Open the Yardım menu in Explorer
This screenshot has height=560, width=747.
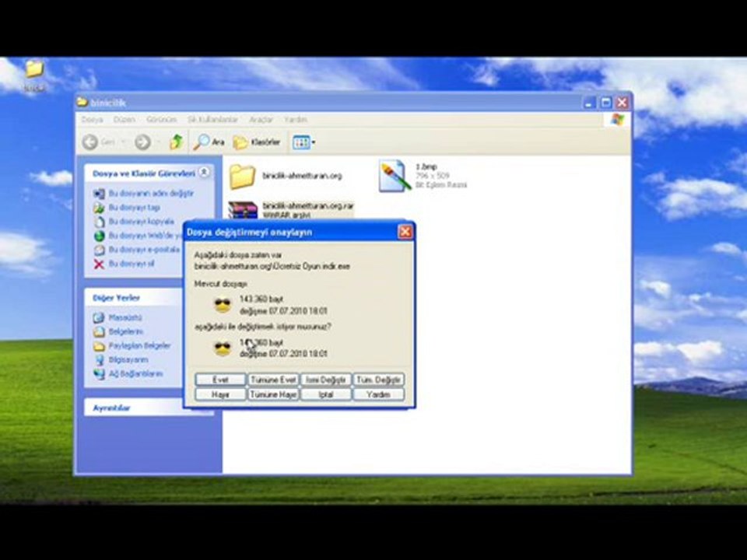click(x=296, y=120)
